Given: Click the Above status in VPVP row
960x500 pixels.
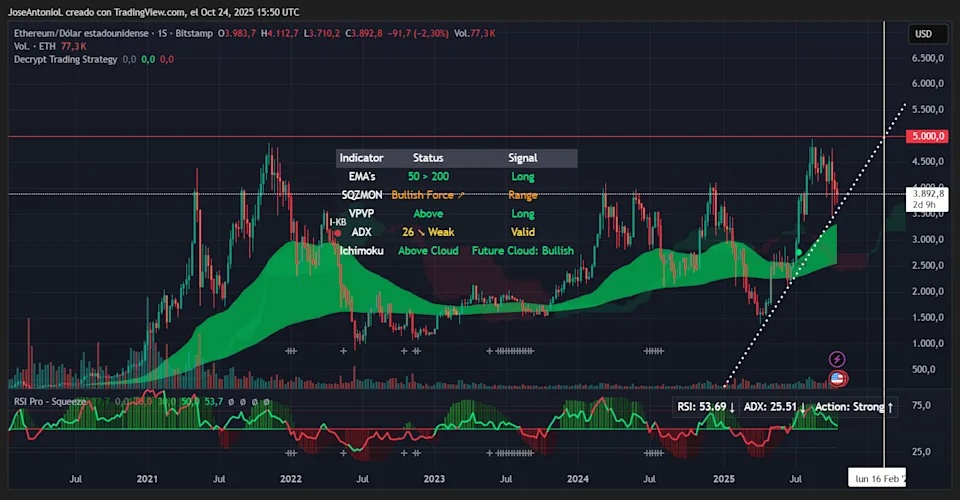Looking at the screenshot, I should [x=428, y=214].
